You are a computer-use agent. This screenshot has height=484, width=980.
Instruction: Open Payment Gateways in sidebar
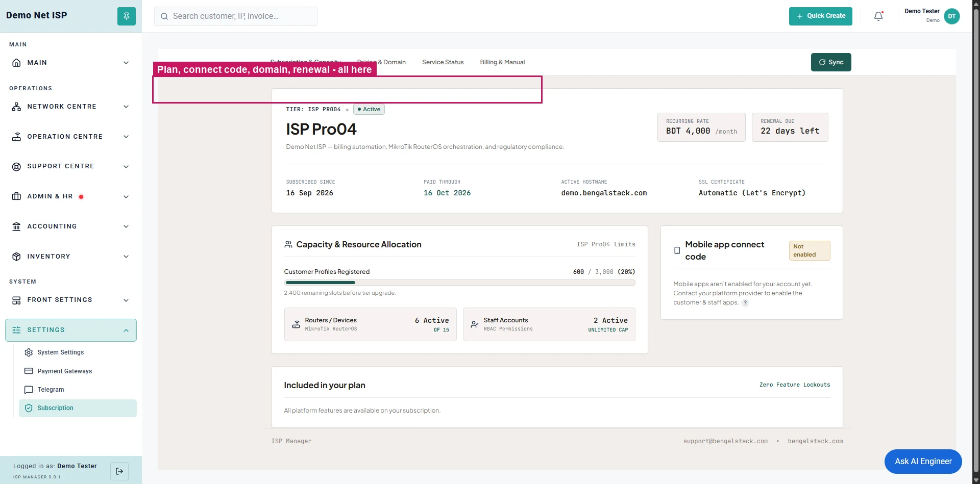pyautogui.click(x=78, y=371)
